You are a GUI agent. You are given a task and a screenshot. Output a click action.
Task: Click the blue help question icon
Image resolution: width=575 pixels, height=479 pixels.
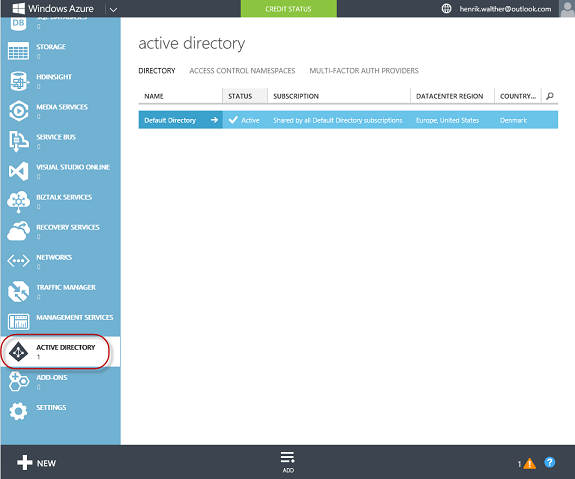tap(549, 462)
